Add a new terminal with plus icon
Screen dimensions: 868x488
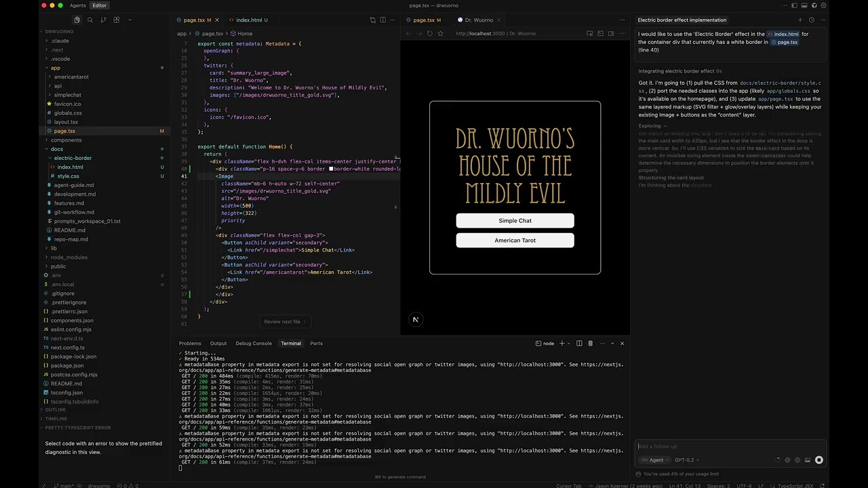561,344
